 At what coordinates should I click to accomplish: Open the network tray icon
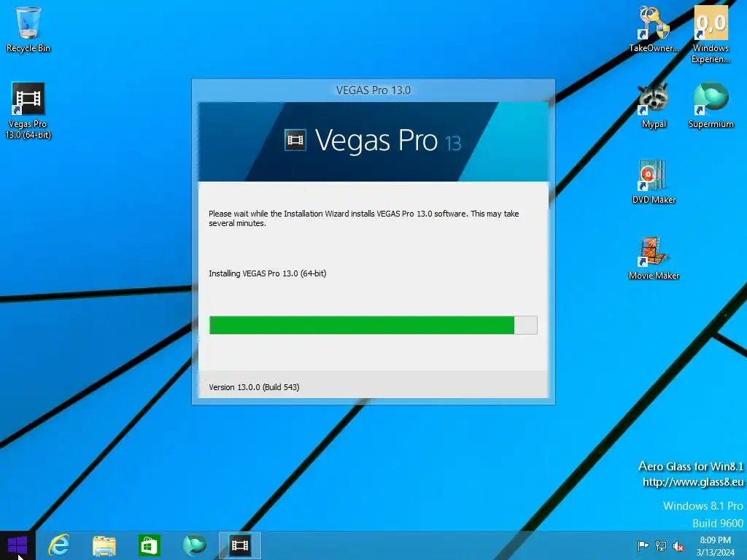pos(661,545)
